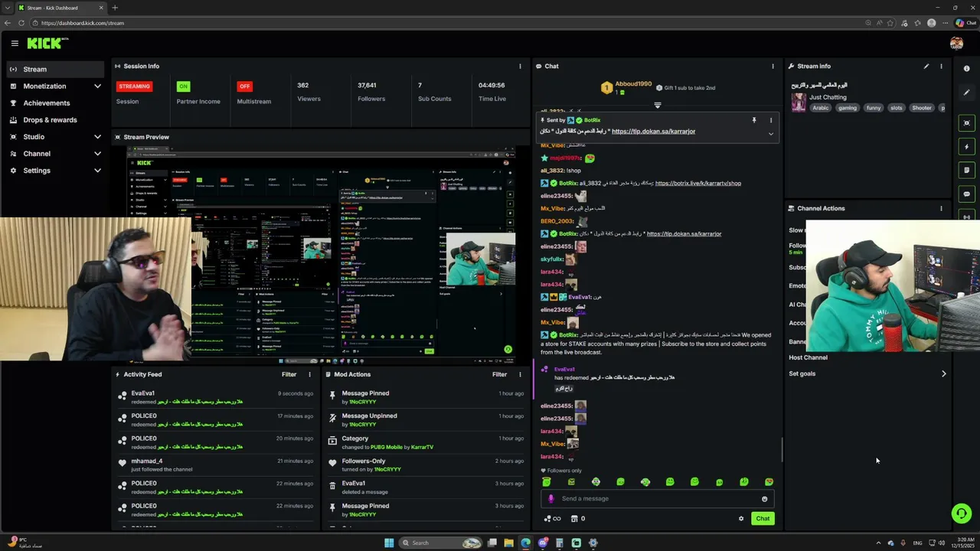
Task: Open the pinned message three-dot options
Action: [x=771, y=120]
